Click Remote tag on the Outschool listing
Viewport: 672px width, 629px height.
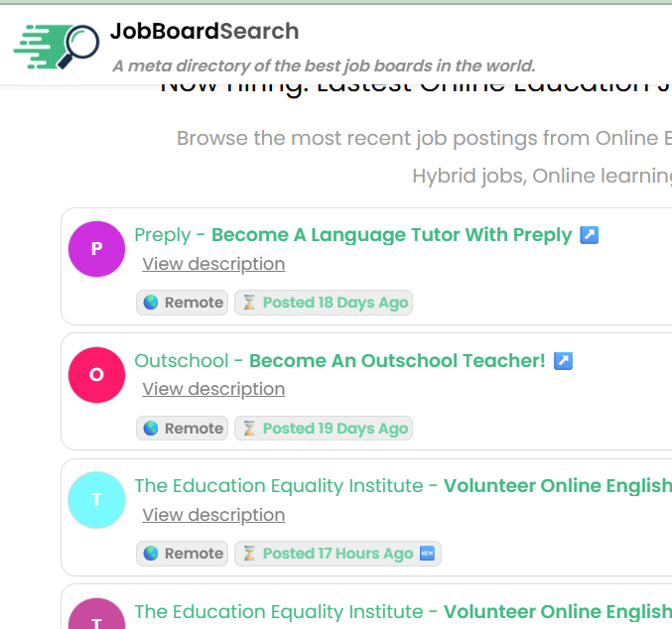(x=183, y=429)
